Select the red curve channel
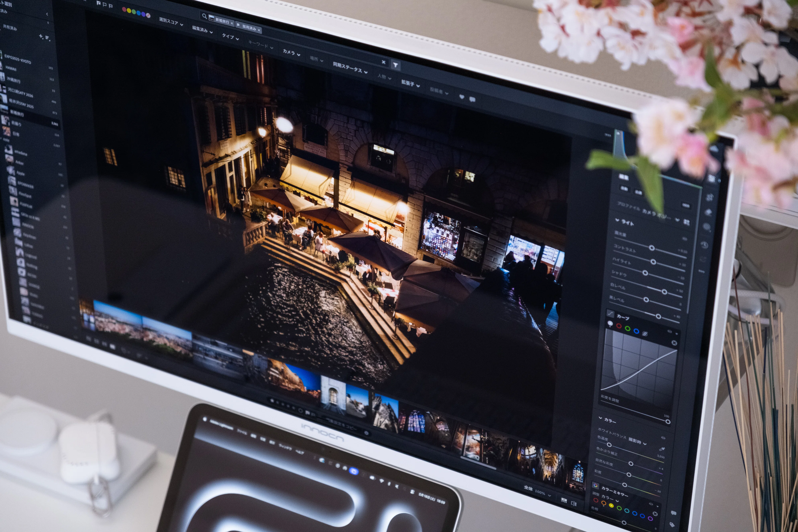The height and width of the screenshot is (532, 798). point(619,326)
